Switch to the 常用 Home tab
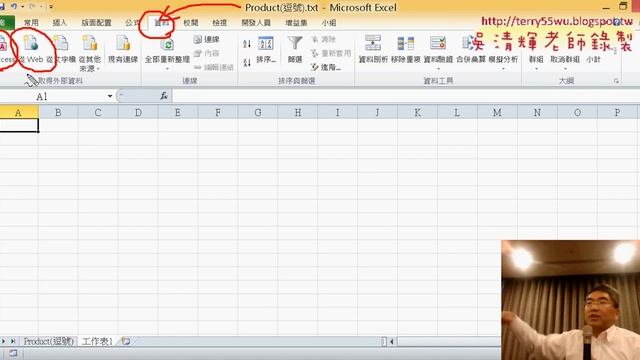 (x=31, y=23)
